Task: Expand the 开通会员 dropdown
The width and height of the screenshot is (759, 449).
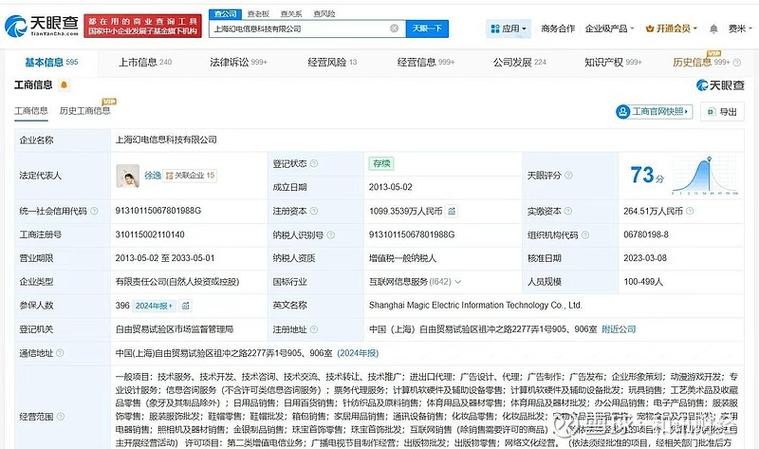Action: (671, 29)
